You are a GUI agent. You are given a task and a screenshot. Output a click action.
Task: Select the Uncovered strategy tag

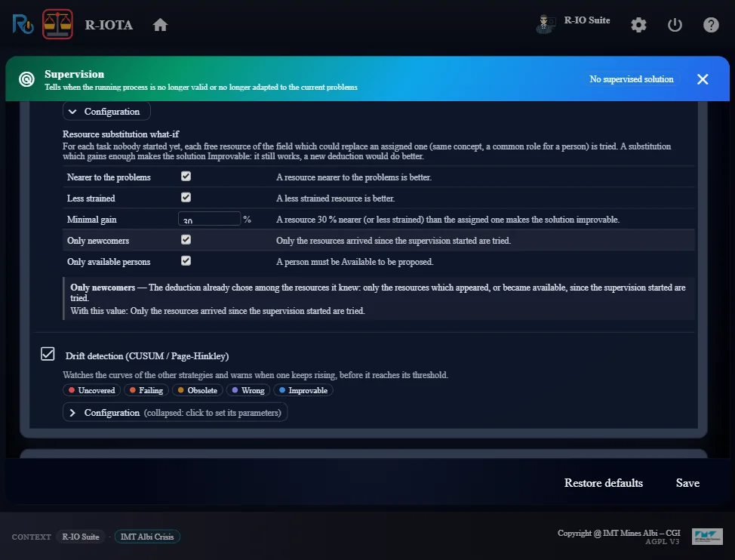point(92,390)
